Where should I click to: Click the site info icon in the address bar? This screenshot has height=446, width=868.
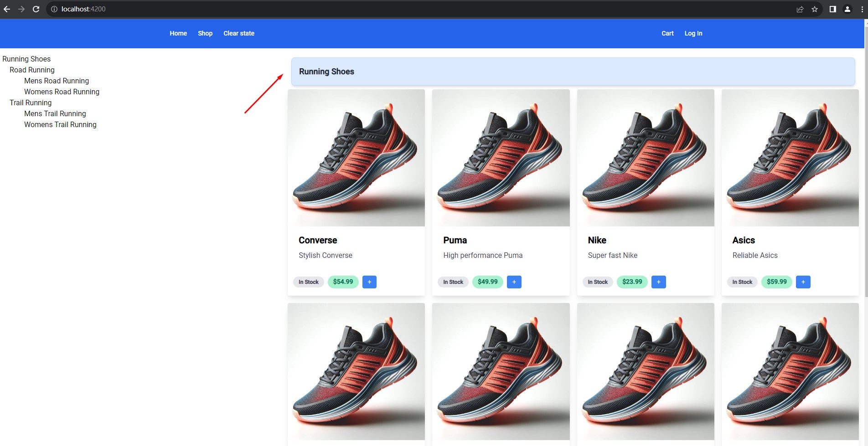(x=54, y=9)
